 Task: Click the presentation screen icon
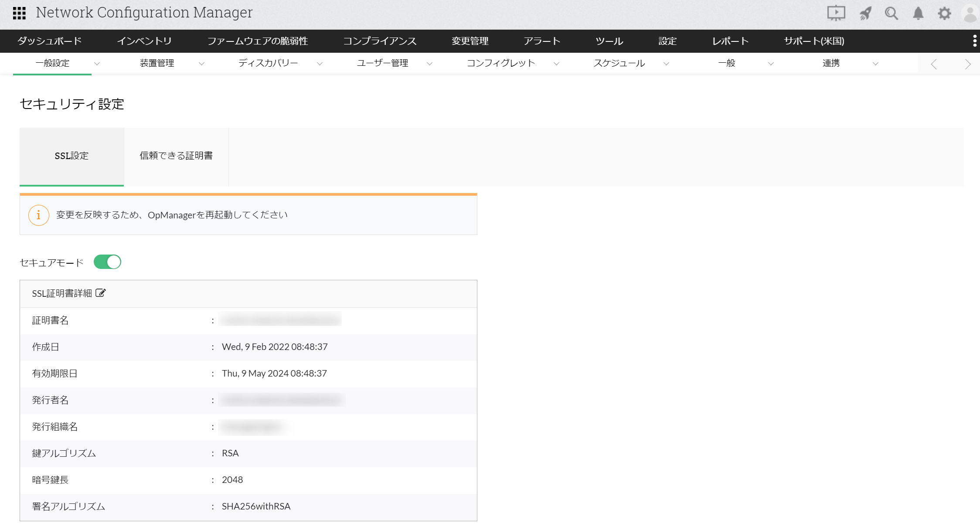tap(836, 13)
